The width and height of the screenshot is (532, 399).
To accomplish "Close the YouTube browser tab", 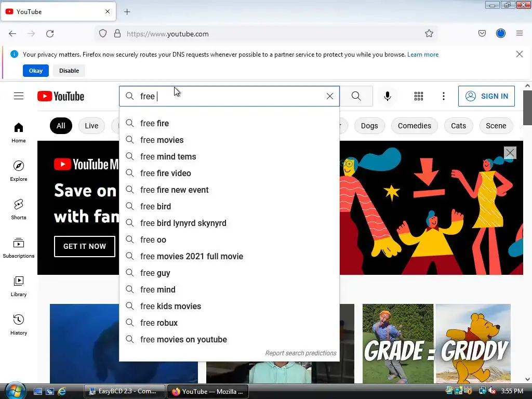I will click(x=108, y=11).
